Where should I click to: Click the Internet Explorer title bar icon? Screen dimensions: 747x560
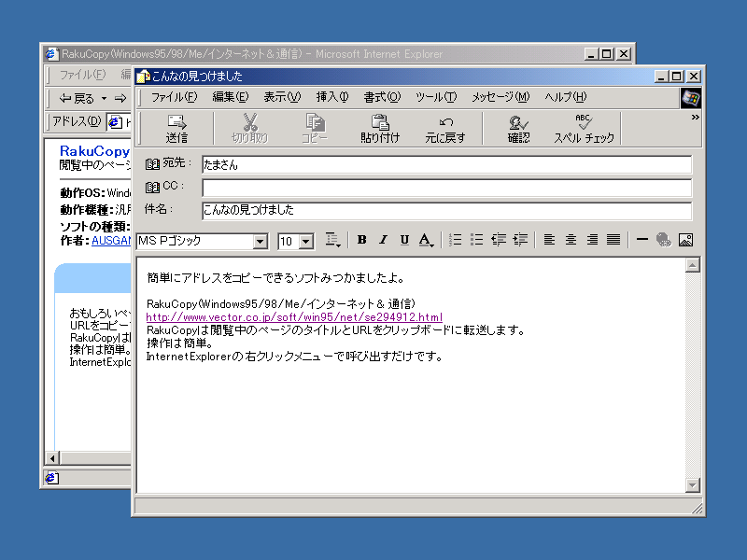[52, 54]
